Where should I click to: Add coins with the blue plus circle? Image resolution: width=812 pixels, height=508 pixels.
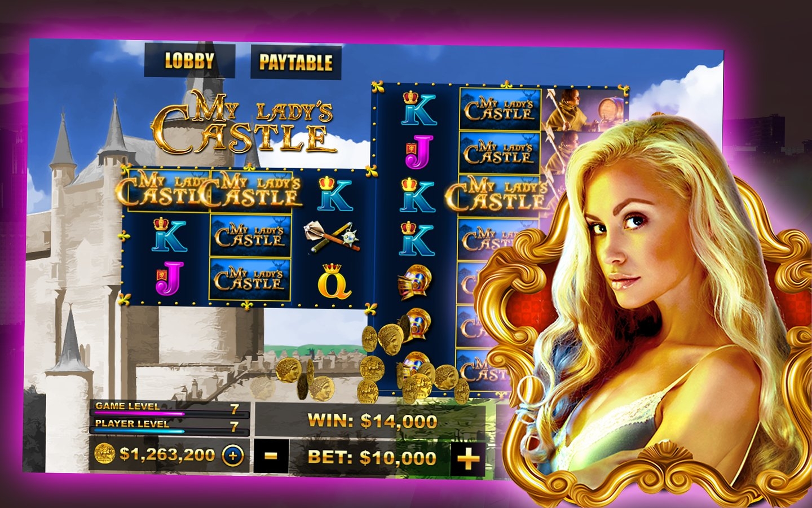coord(232,454)
